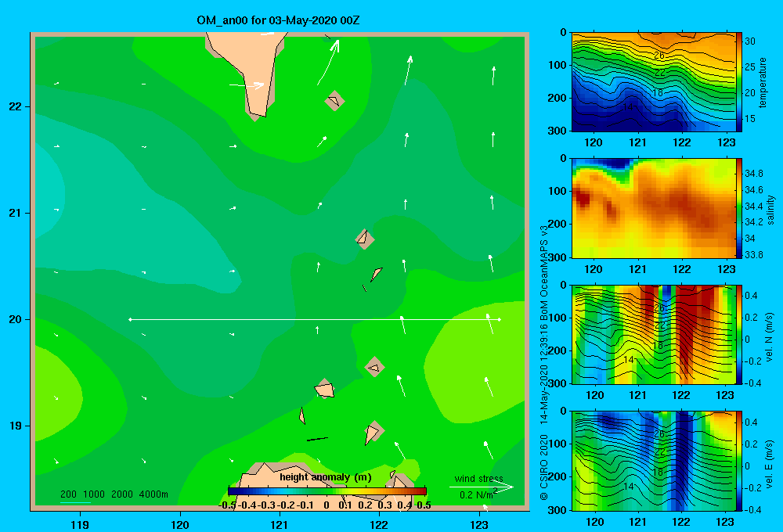
Task: Select longitude label 119 on map axis
Action: coord(81,524)
